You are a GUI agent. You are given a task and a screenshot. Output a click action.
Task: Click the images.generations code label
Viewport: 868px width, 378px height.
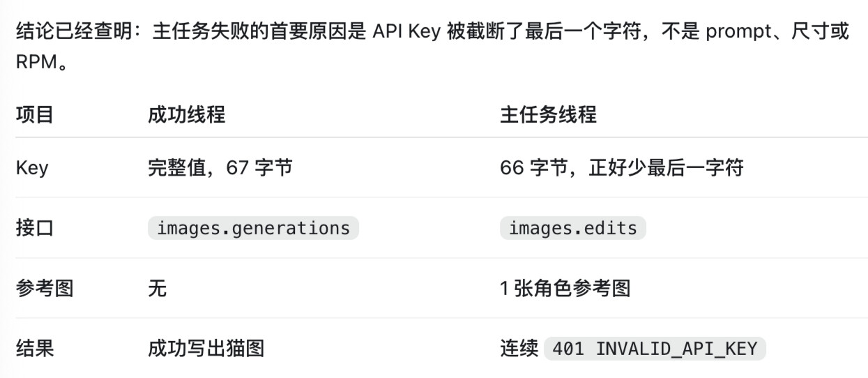253,228
